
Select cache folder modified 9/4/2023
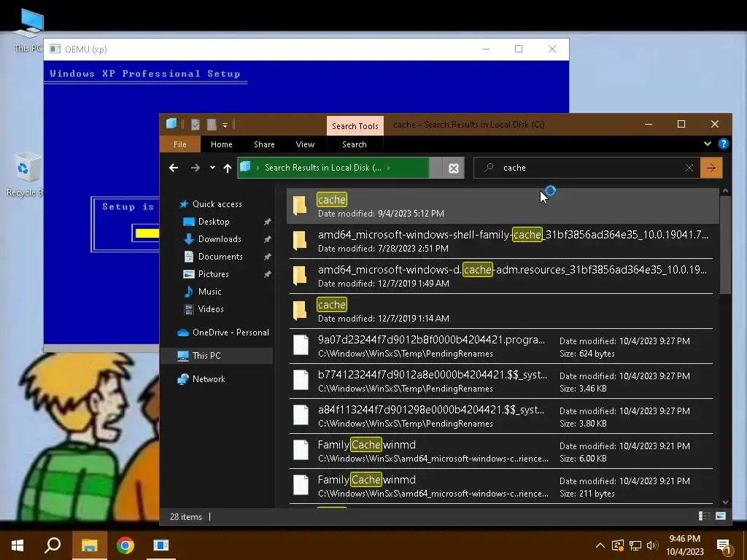pyautogui.click(x=503, y=206)
